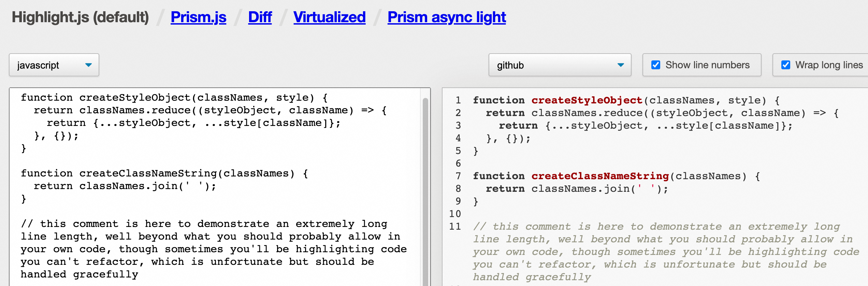Click the long comment text in left editor
Viewport: 868px width, 286px height.
[x=214, y=249]
